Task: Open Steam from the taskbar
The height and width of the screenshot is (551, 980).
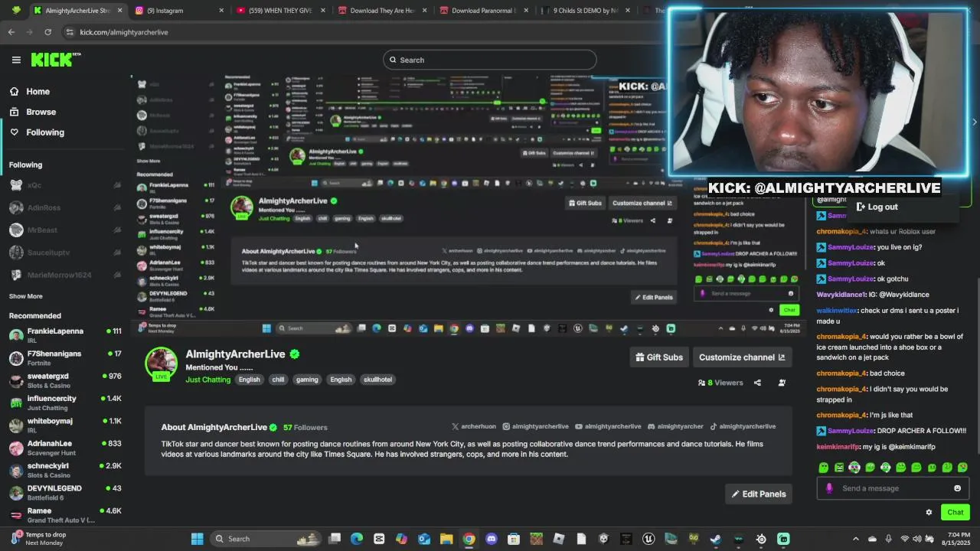Action: tap(716, 539)
